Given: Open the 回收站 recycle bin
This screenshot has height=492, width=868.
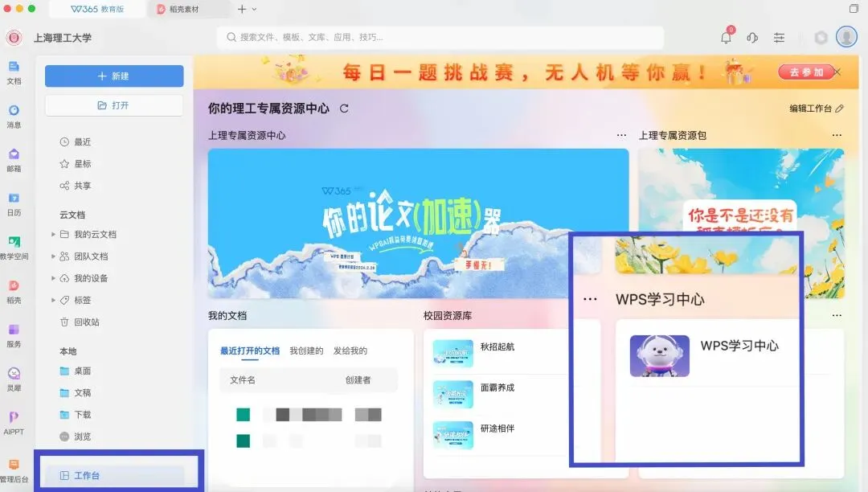Looking at the screenshot, I should (x=80, y=322).
